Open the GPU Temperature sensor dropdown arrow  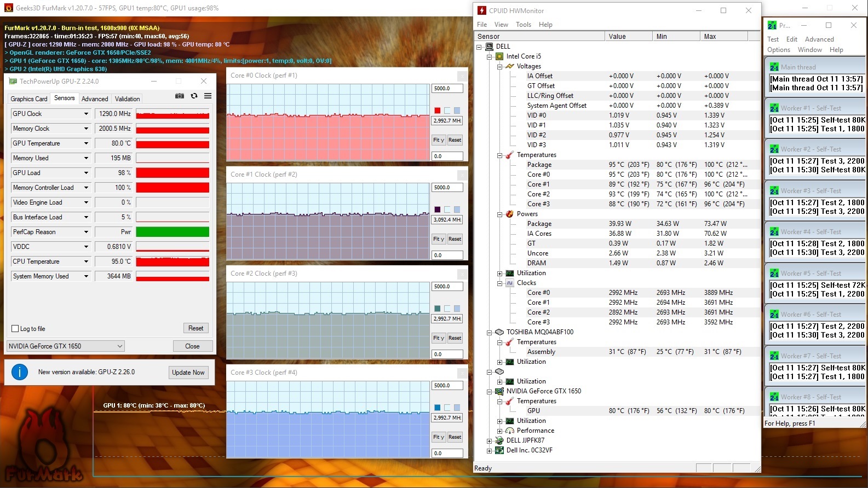click(x=86, y=143)
